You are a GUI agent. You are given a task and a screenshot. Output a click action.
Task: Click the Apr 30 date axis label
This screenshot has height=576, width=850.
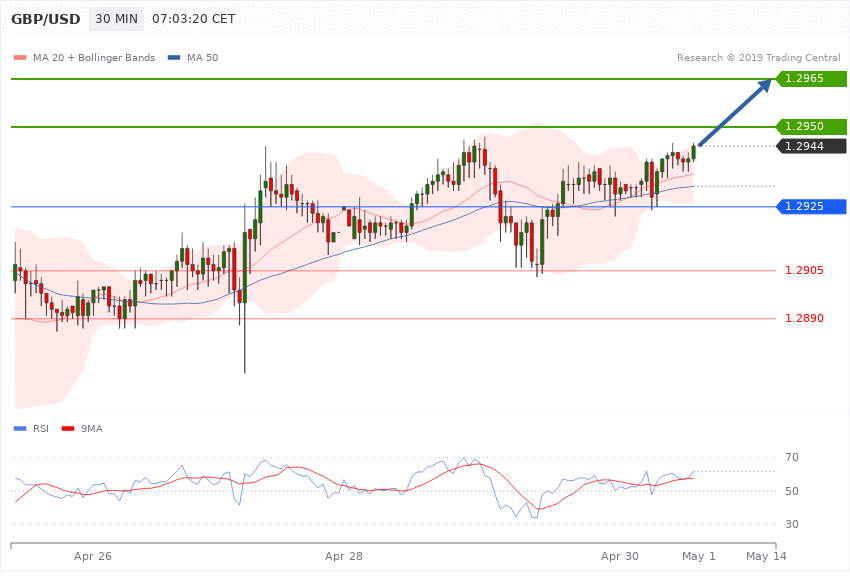(620, 556)
